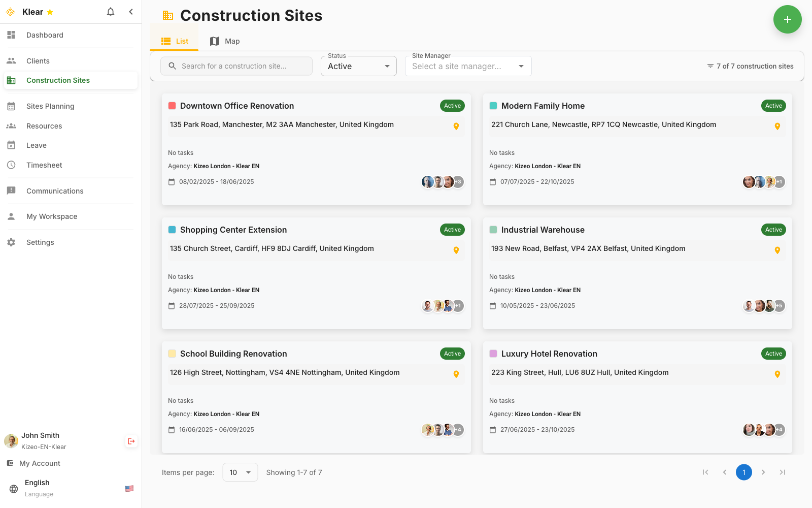Click the green plus button to add a site
Viewport: 812px width, 508px height.
[788, 19]
